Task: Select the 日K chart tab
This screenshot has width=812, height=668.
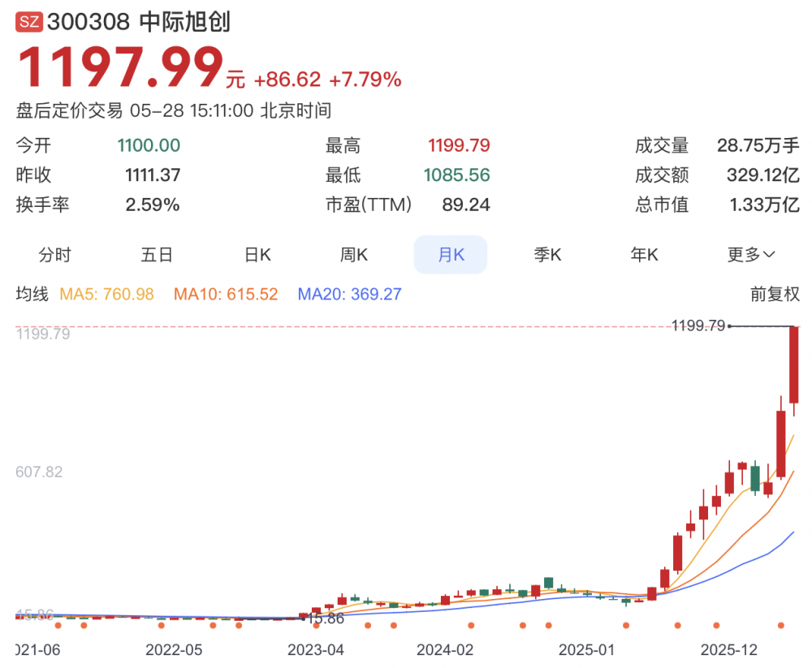Action: coord(257,255)
